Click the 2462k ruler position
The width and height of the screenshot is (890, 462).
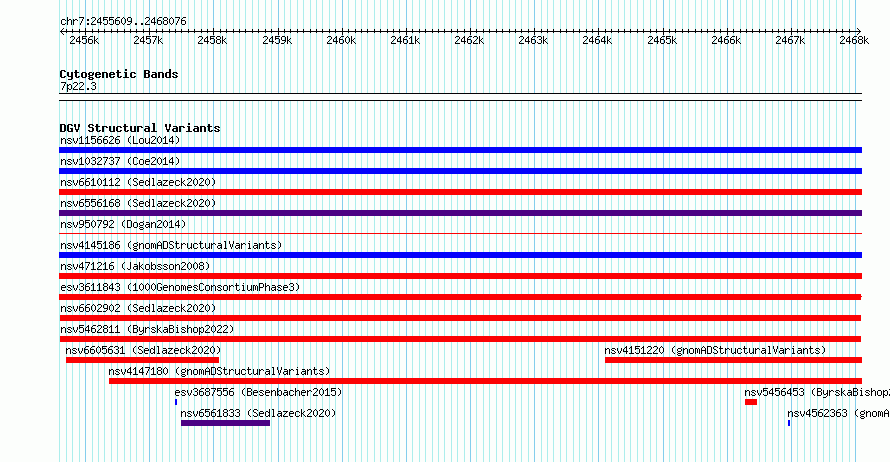click(x=469, y=40)
